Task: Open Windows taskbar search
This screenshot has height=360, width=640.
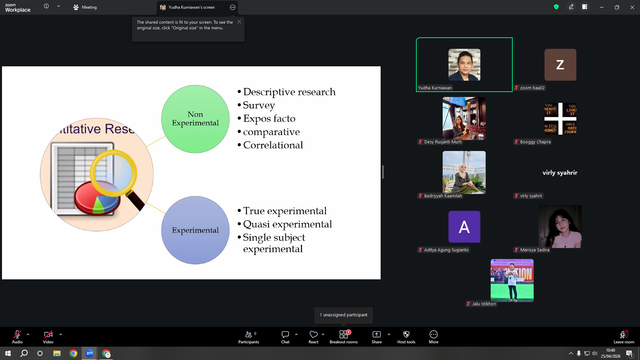Action: click(24, 353)
